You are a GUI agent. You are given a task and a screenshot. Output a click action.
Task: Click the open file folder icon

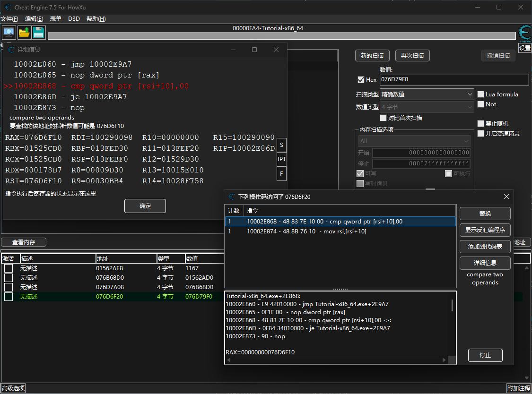pyautogui.click(x=24, y=33)
